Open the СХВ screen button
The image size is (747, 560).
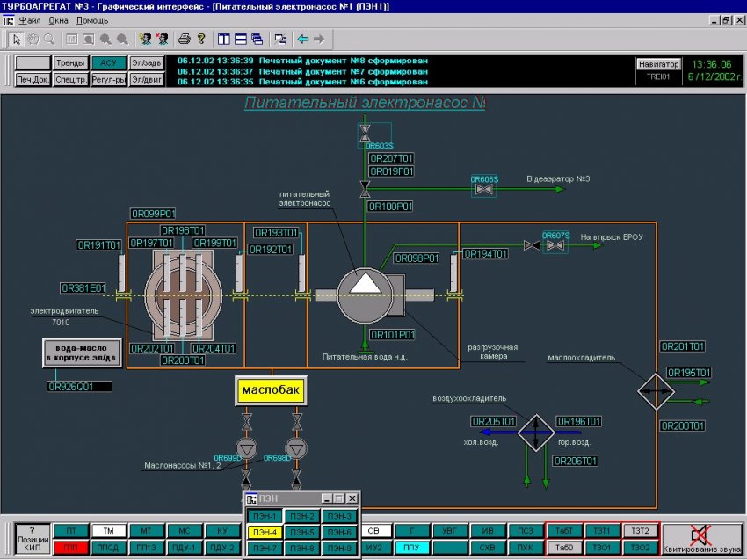point(488,547)
